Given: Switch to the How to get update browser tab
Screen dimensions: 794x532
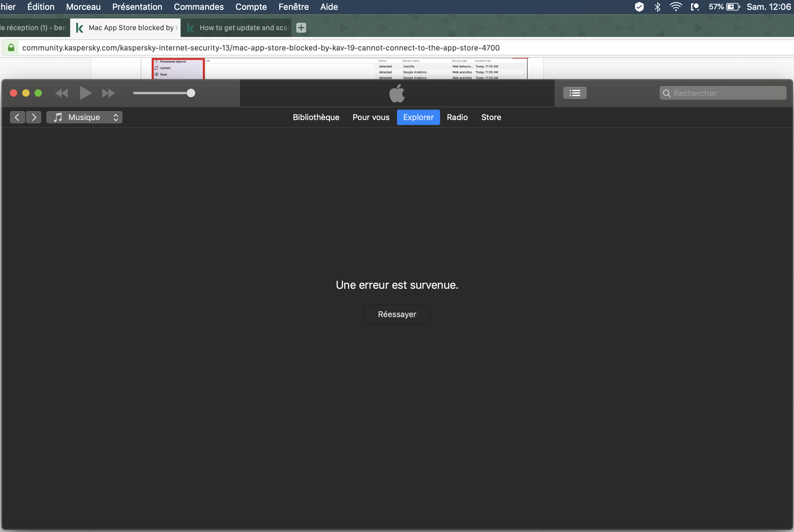Looking at the screenshot, I should [x=243, y=28].
